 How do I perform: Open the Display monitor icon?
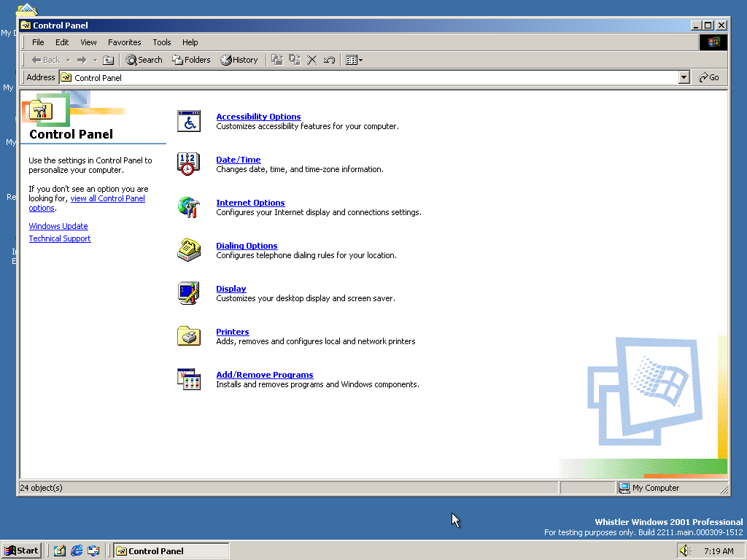click(189, 293)
